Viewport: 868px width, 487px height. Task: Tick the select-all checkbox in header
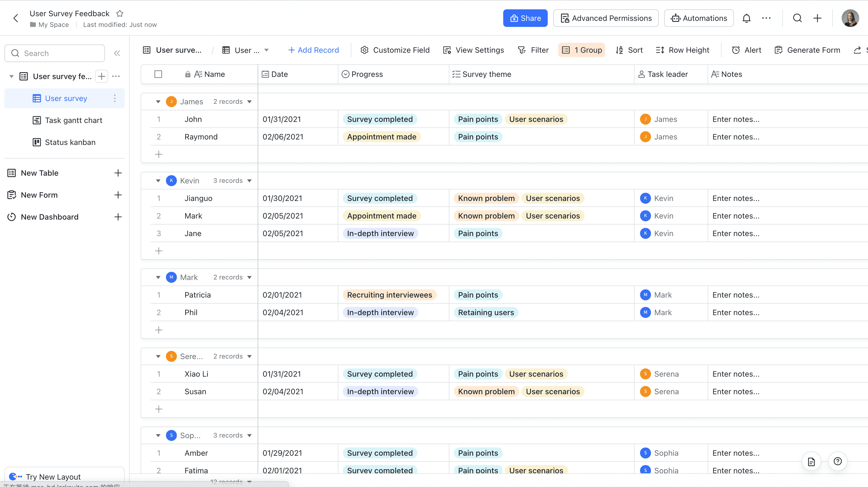[158, 74]
